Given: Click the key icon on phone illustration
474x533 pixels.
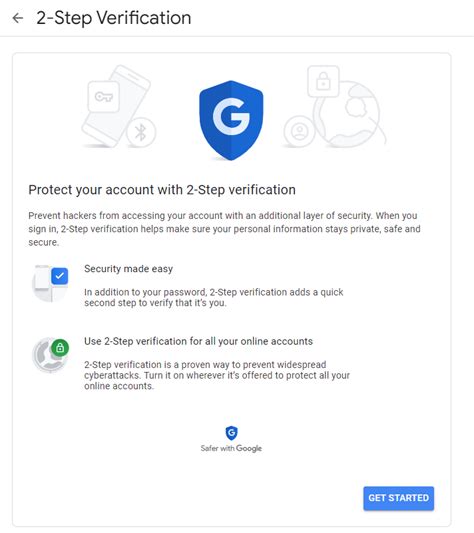Looking at the screenshot, I should [104, 97].
